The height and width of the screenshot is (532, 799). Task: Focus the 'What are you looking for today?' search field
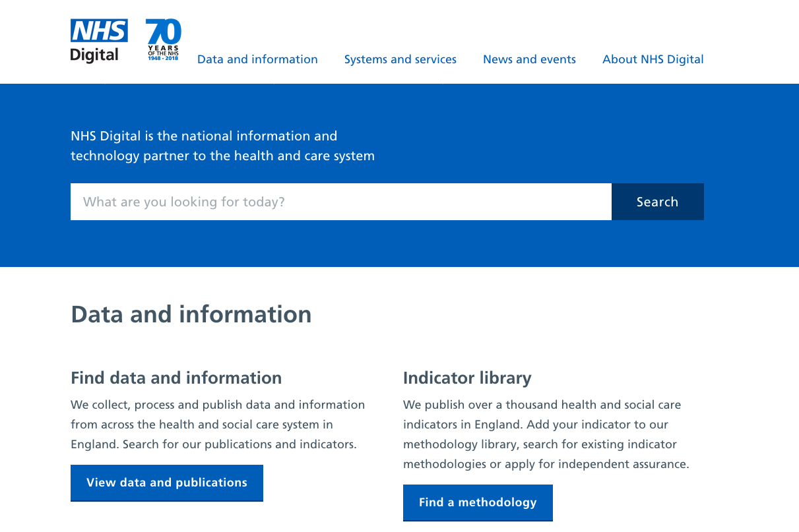[x=340, y=202]
